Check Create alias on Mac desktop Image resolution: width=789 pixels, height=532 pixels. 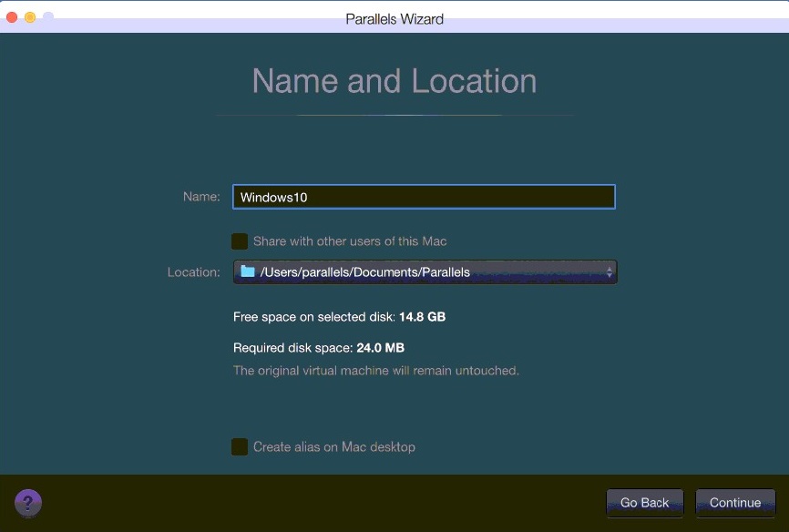(240, 446)
